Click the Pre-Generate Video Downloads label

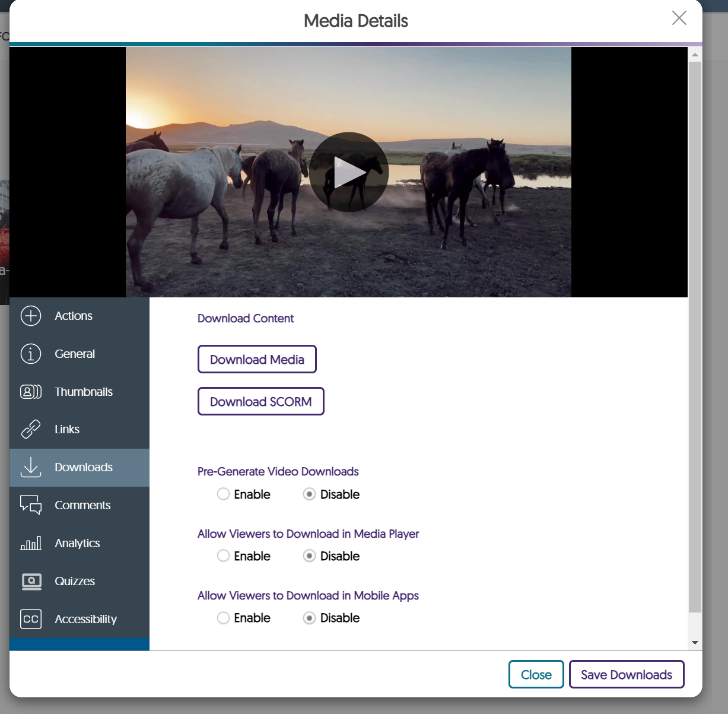(278, 471)
